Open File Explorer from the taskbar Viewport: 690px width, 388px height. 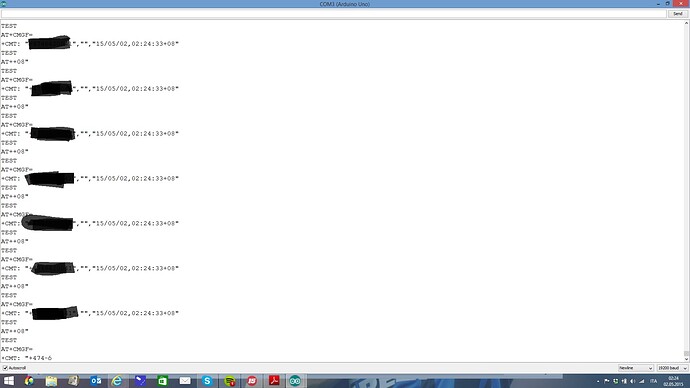[51, 381]
